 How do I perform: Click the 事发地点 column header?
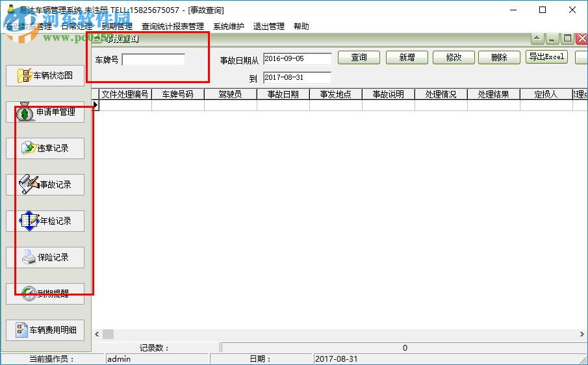tap(336, 94)
